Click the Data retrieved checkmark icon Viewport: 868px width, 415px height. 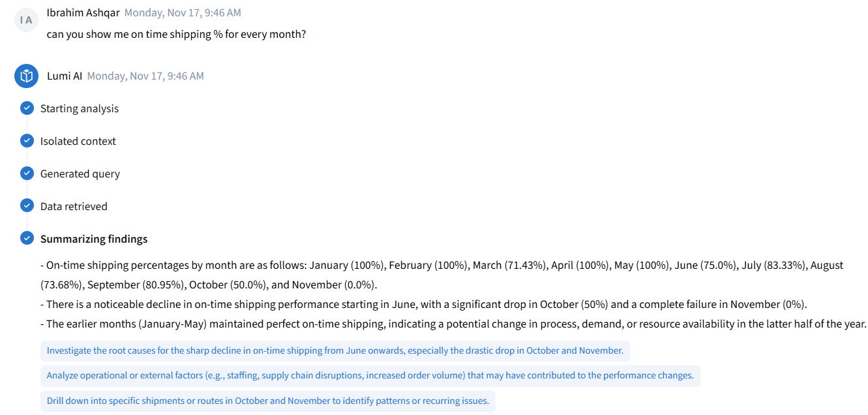pos(27,206)
